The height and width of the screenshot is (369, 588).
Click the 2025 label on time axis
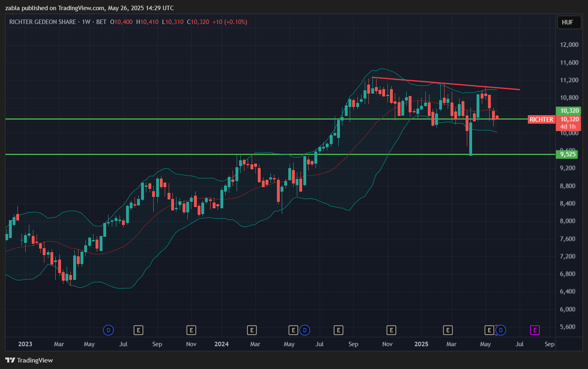pos(421,344)
